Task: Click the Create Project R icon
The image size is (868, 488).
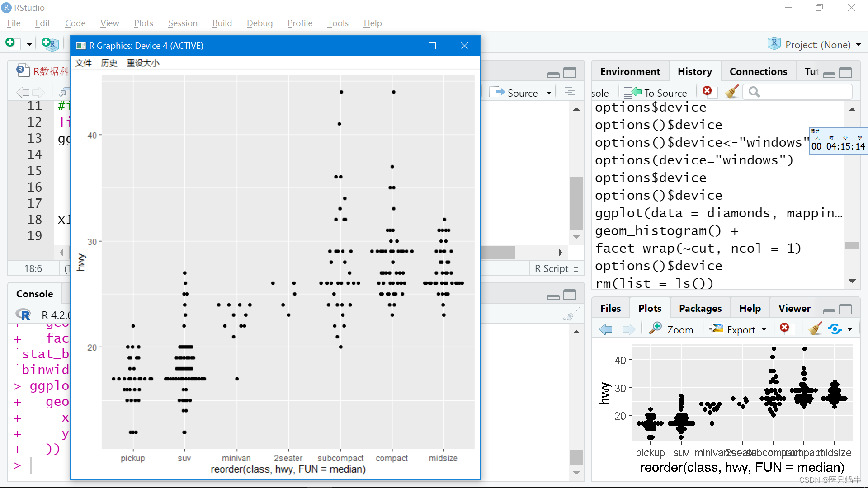Action: click(49, 44)
